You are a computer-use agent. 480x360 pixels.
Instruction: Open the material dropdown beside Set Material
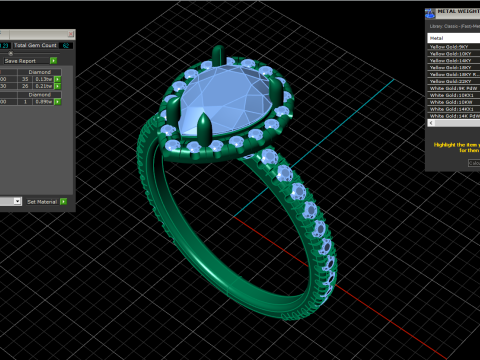17,201
